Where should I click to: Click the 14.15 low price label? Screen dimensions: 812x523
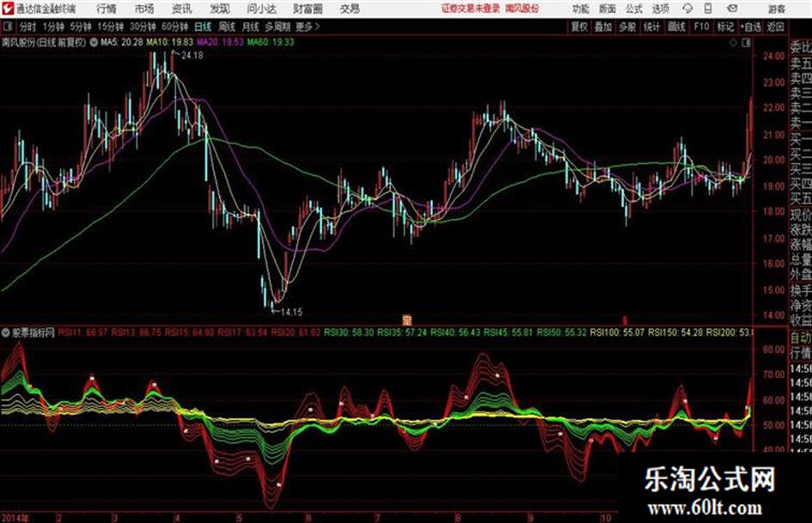point(291,312)
